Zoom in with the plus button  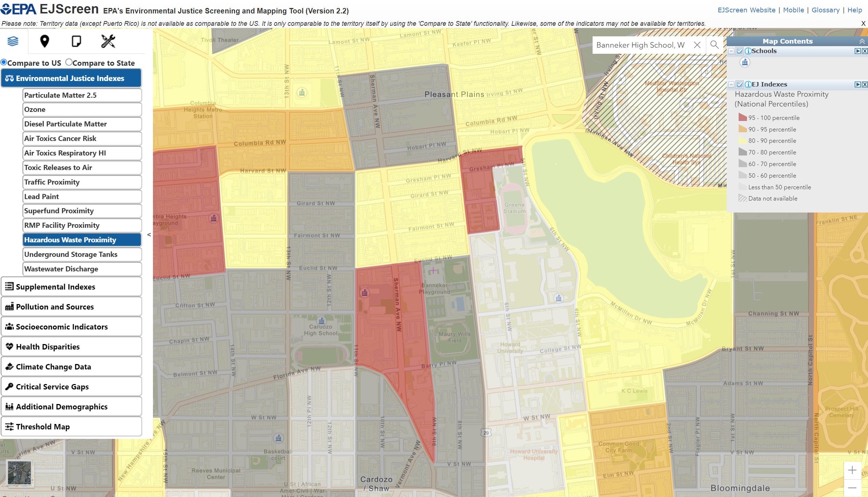pos(852,470)
